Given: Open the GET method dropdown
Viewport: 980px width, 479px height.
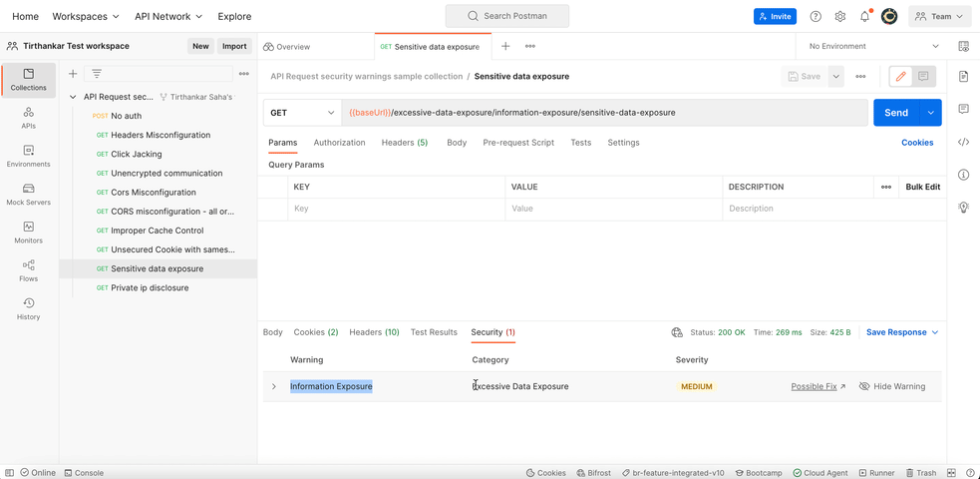Looking at the screenshot, I should click(302, 113).
